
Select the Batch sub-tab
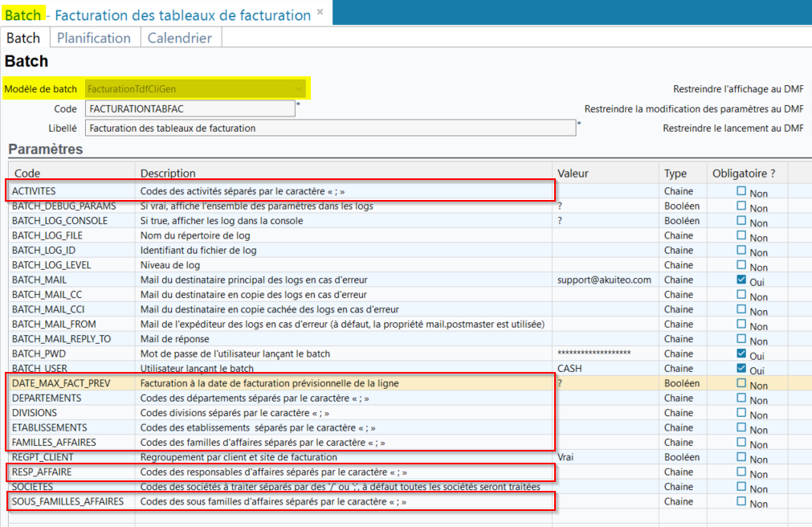point(23,38)
